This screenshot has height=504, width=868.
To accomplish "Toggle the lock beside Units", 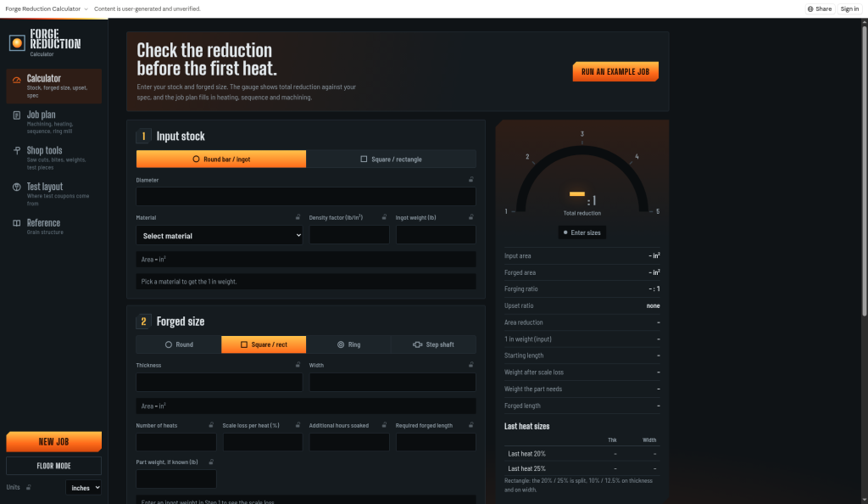I will (x=28, y=487).
